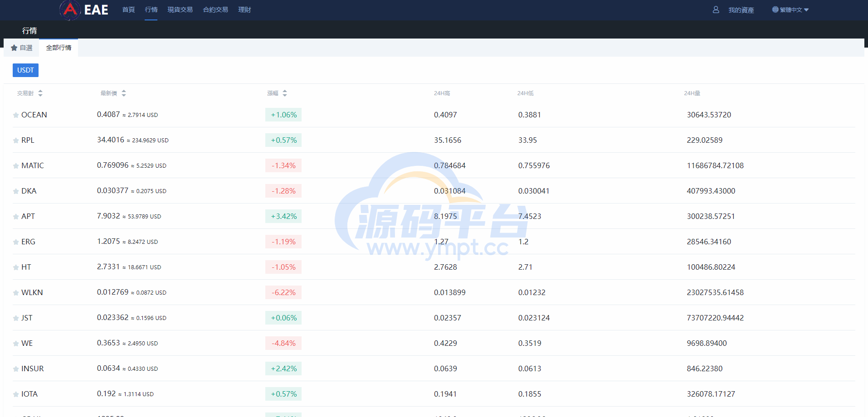Open 我的資產 link

741,10
